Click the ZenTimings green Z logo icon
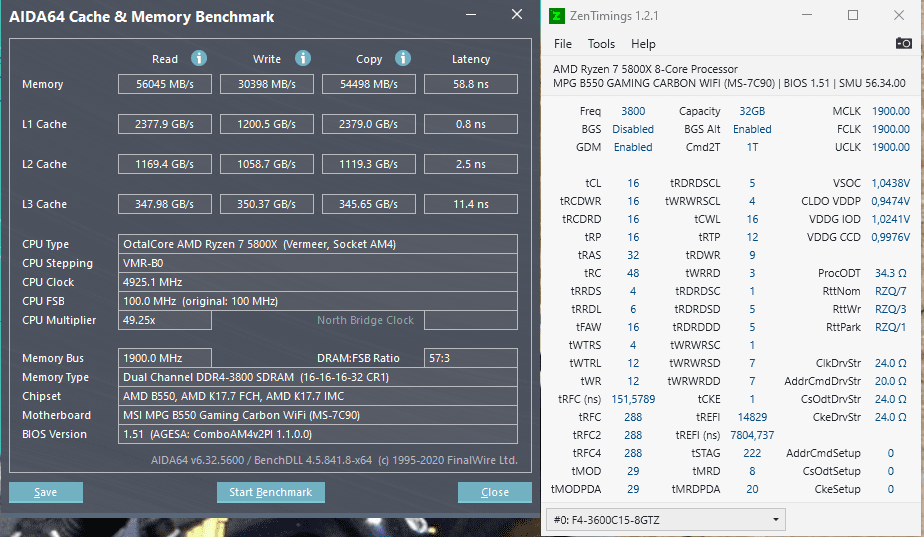The image size is (924, 537). [x=556, y=16]
